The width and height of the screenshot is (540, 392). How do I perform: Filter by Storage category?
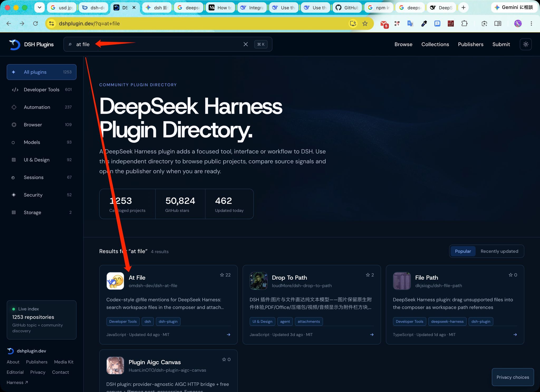click(42, 212)
